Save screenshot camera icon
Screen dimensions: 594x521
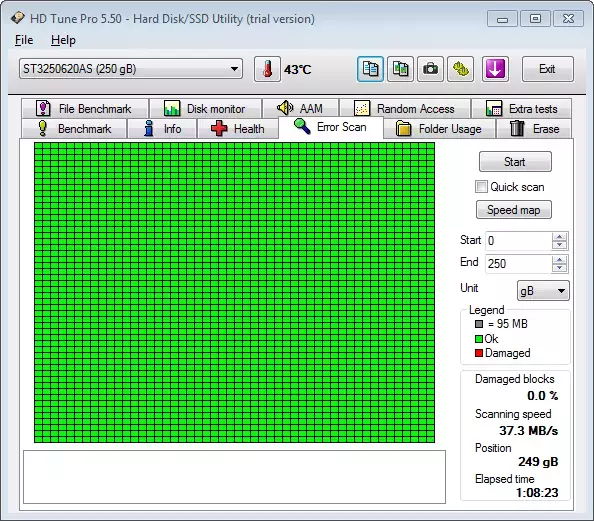pyautogui.click(x=430, y=69)
